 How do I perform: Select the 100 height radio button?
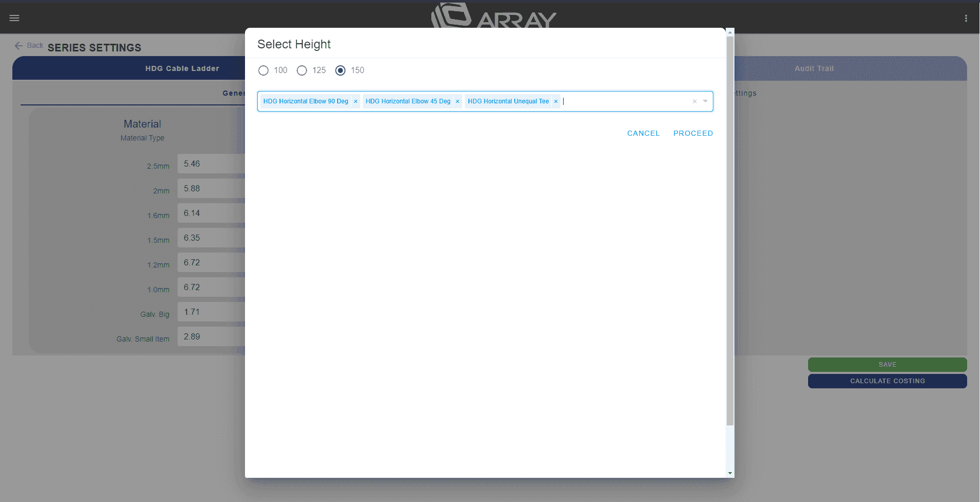click(x=264, y=70)
